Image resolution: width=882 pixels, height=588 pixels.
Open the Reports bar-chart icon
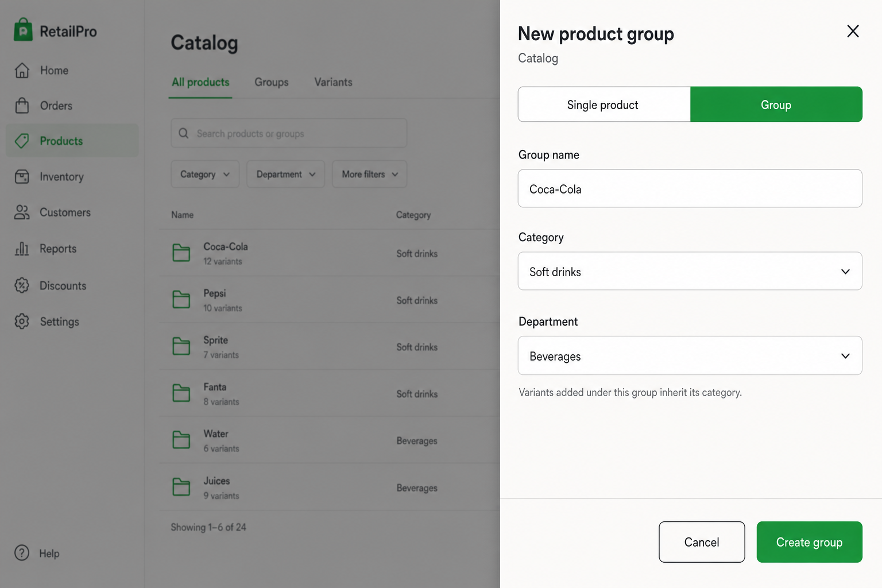click(22, 249)
